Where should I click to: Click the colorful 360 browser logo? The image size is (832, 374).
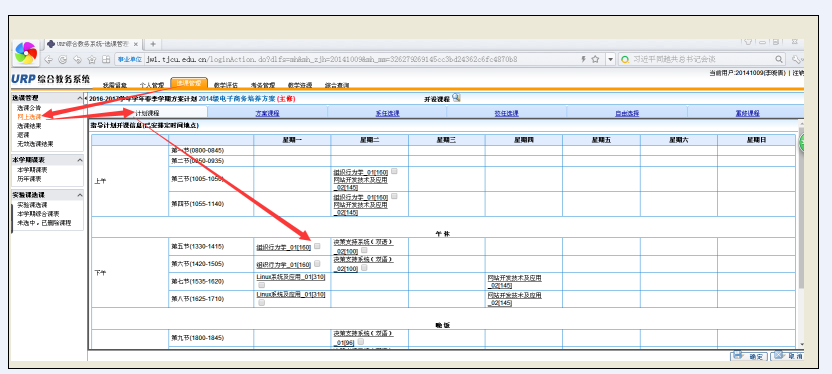tap(26, 53)
